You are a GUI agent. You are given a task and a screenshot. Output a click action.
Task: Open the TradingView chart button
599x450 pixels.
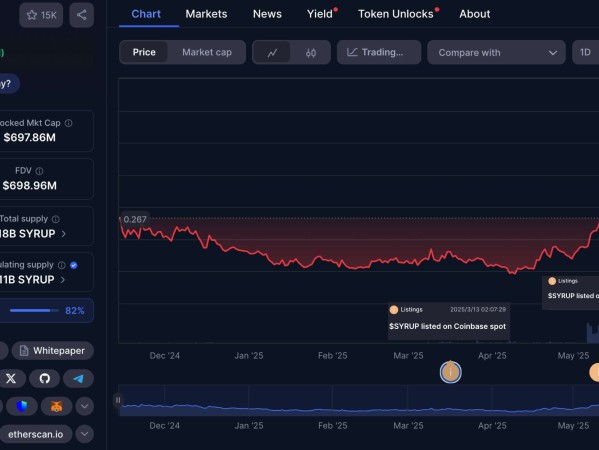tap(379, 52)
